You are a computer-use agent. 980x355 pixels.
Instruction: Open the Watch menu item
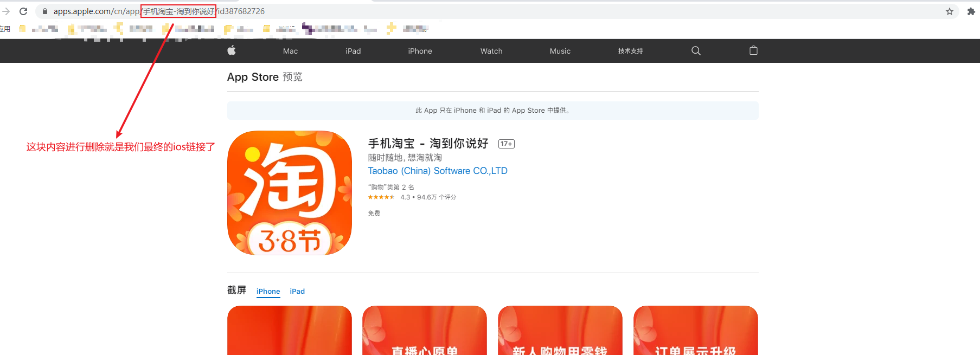tap(491, 51)
